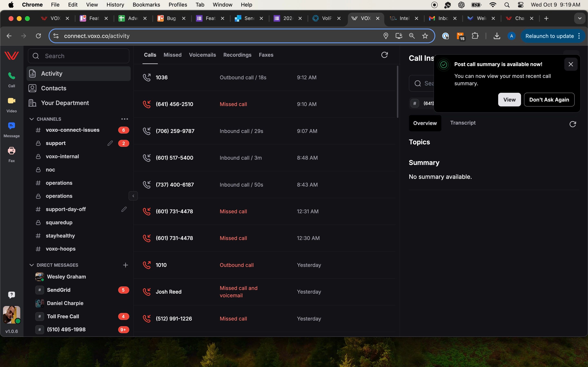The width and height of the screenshot is (588, 367).
Task: Switch to the Voicemails tab
Action: point(202,55)
